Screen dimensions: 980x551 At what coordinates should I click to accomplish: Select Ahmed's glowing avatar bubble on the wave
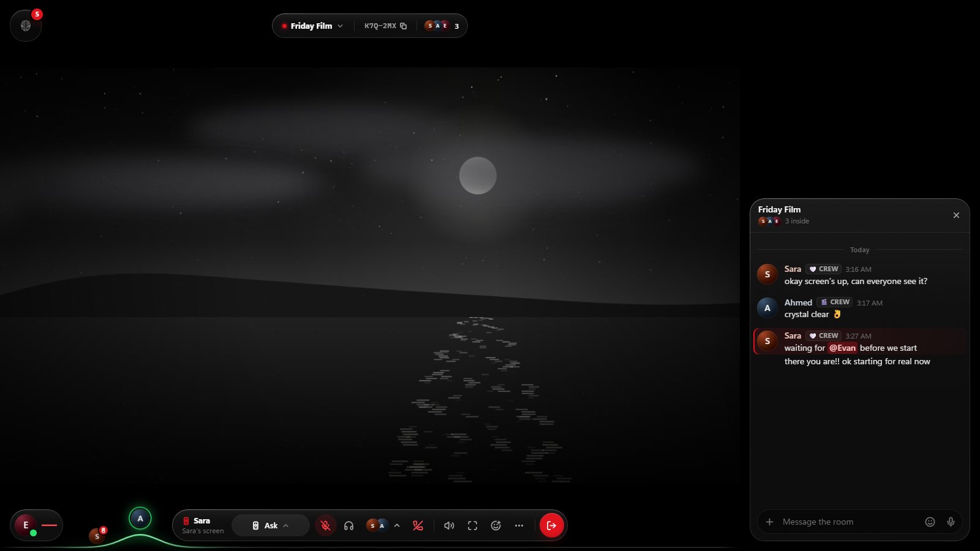pos(140,519)
